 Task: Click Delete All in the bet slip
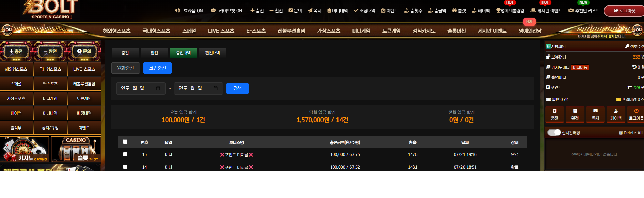[631, 133]
